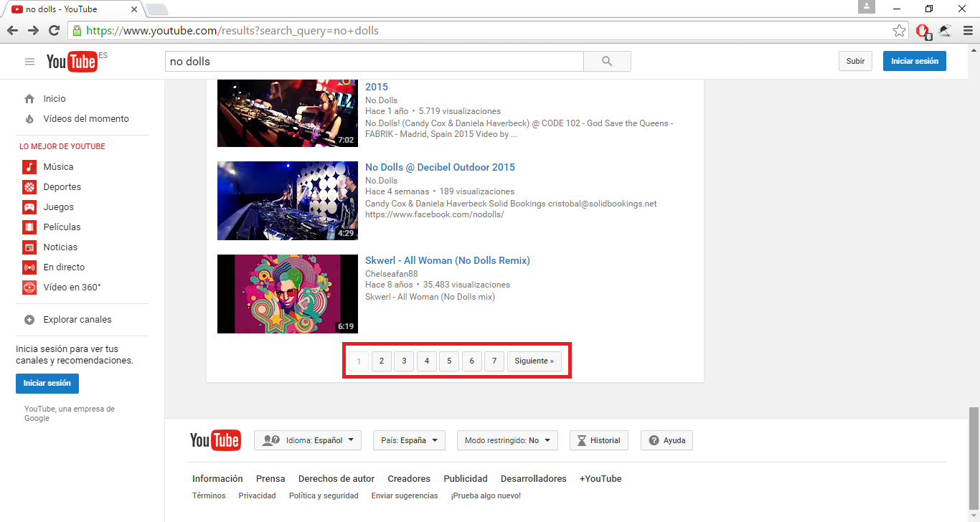Click the Iniciar sesión button in header
980x522 pixels.
(x=915, y=62)
